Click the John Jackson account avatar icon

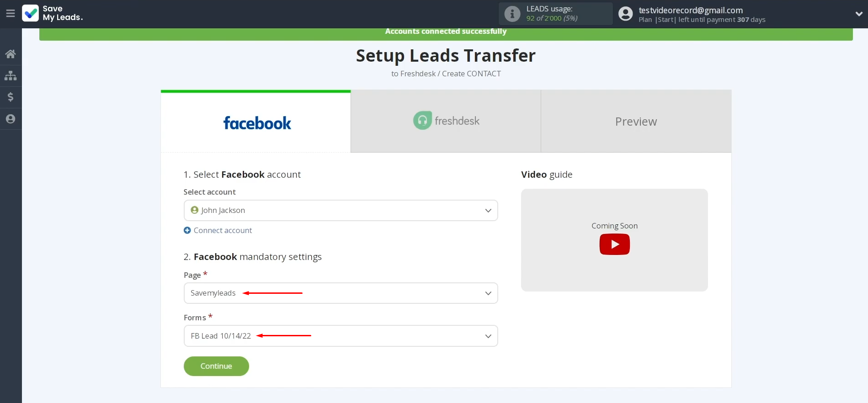pos(194,210)
